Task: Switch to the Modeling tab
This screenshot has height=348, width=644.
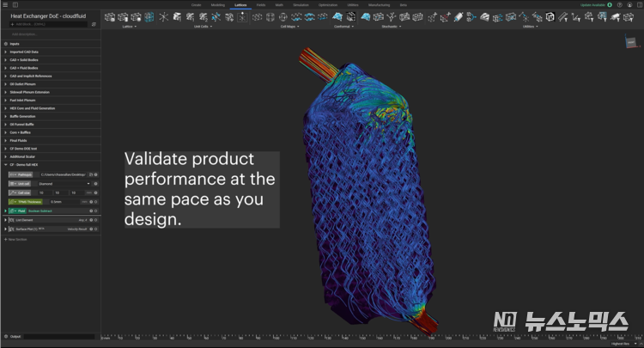Action: (x=218, y=5)
